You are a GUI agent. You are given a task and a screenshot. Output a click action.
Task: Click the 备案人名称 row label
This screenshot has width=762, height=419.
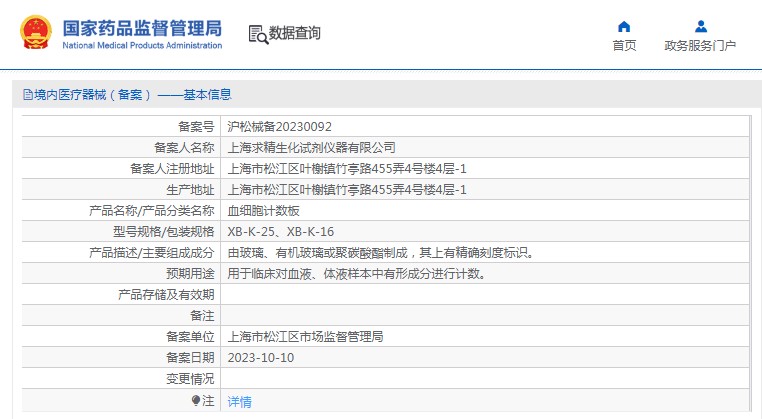tap(184, 148)
